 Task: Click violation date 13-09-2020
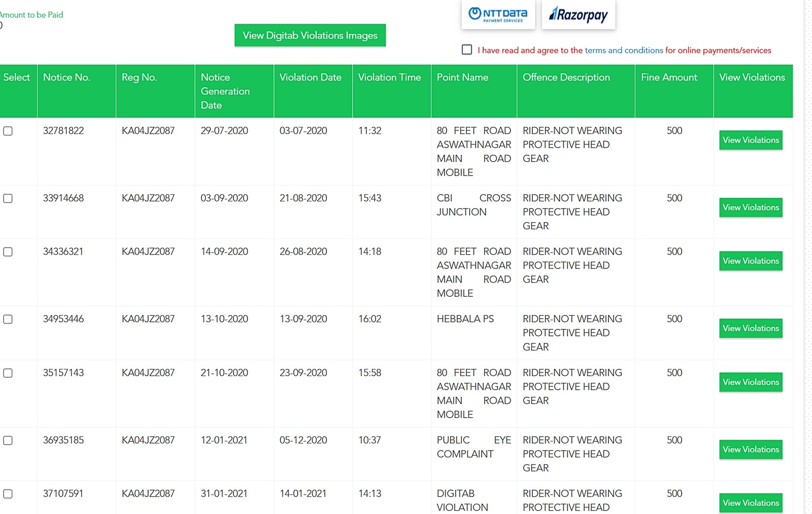pyautogui.click(x=303, y=319)
